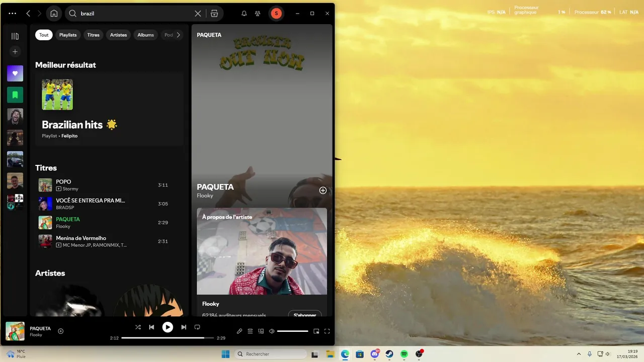This screenshot has width=644, height=362.
Task: Open the 'Brazilian hits' playlist result
Action: pos(109,109)
